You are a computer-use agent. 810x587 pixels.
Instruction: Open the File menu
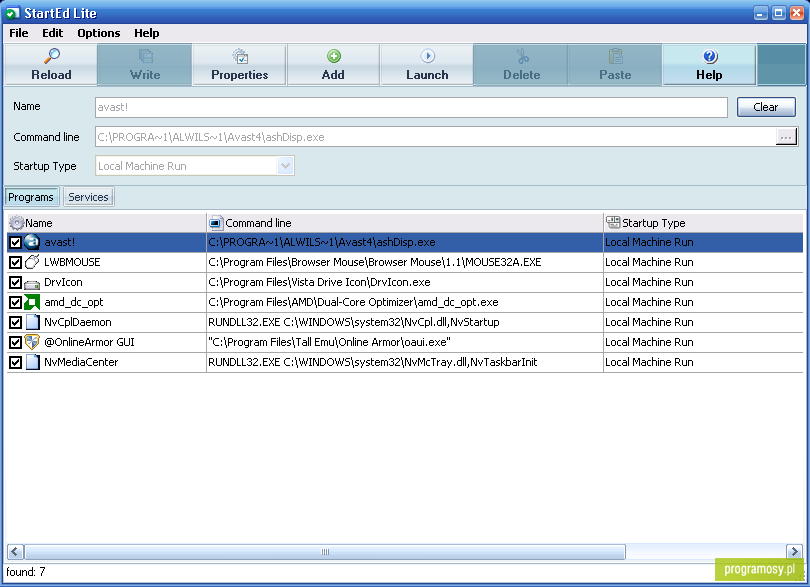pyautogui.click(x=19, y=33)
